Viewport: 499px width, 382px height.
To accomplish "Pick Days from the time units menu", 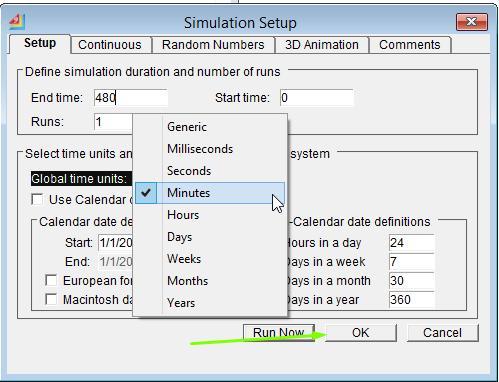I will (x=210, y=237).
